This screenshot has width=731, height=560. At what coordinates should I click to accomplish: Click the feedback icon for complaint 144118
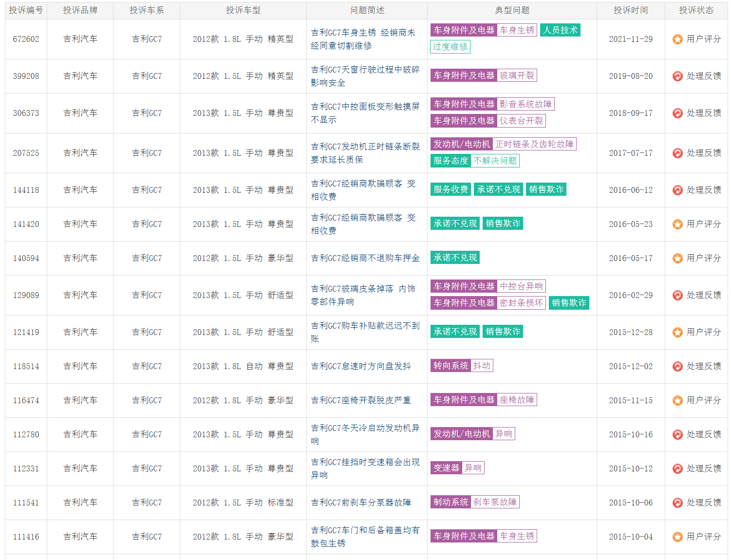pos(677,190)
